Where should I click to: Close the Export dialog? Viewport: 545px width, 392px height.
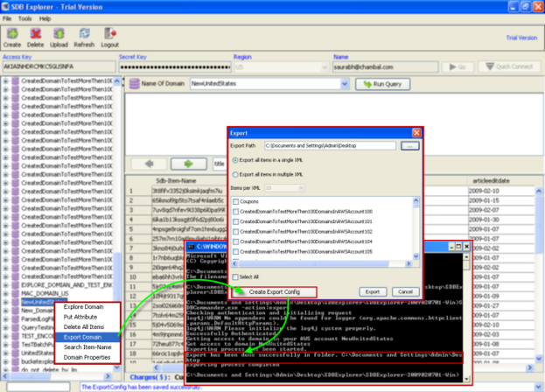(x=416, y=133)
